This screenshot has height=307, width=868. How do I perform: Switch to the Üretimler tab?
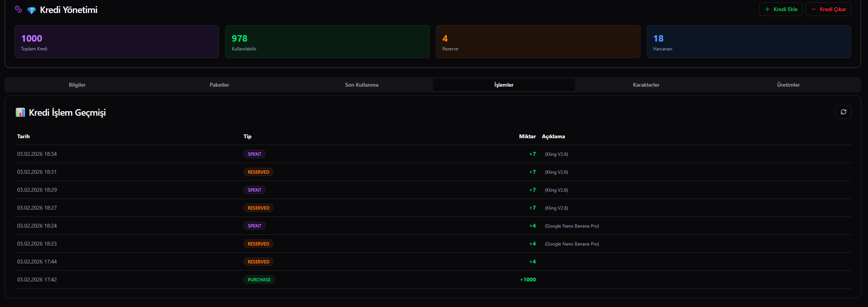pyautogui.click(x=788, y=85)
